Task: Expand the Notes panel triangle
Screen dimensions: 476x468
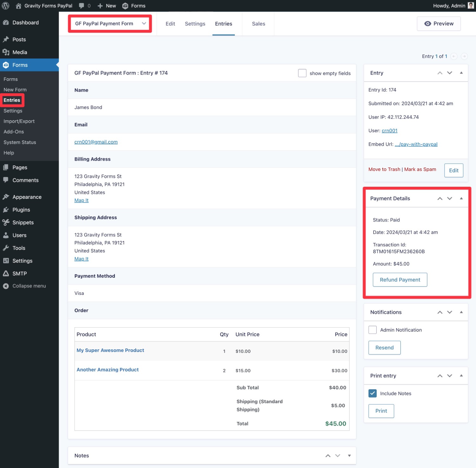Action: (x=349, y=456)
